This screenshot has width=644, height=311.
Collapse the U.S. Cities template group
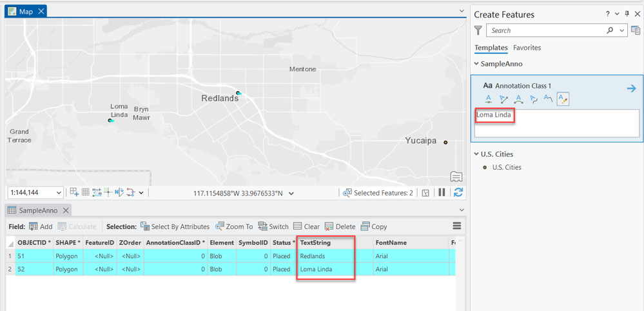[x=476, y=154]
